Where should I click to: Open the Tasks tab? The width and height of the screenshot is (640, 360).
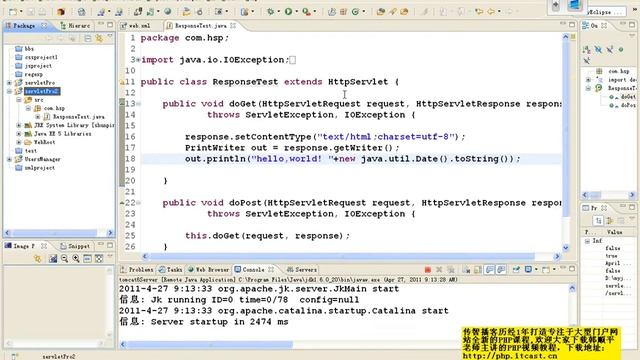tap(171, 270)
